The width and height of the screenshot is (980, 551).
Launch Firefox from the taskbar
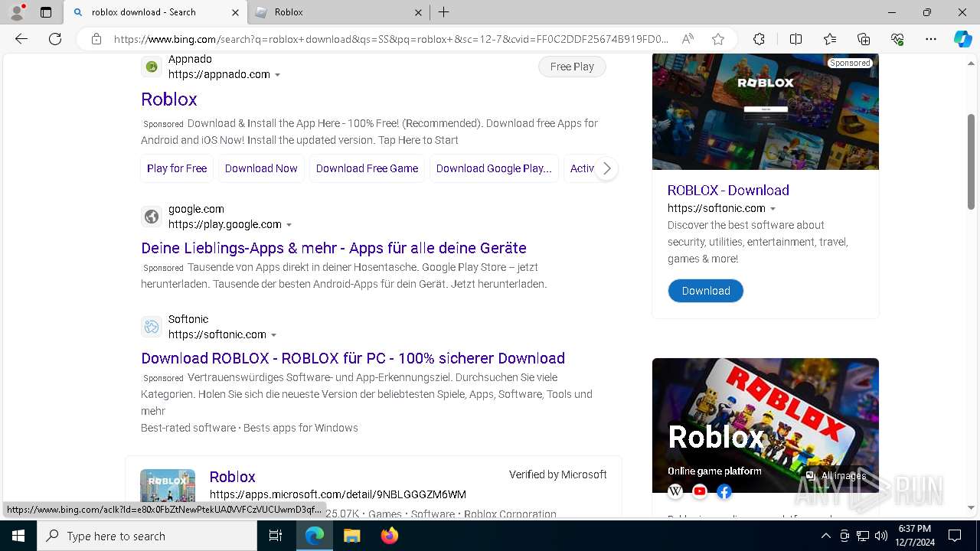pyautogui.click(x=389, y=536)
